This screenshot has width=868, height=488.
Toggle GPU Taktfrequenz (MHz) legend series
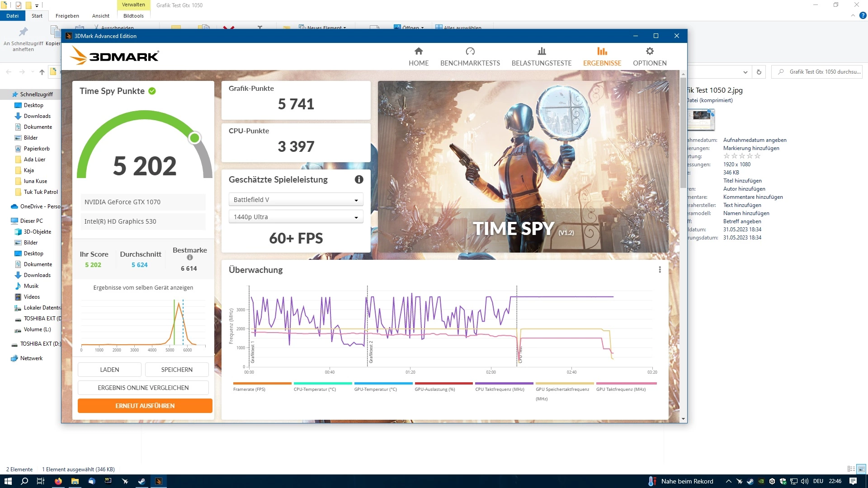click(x=626, y=387)
